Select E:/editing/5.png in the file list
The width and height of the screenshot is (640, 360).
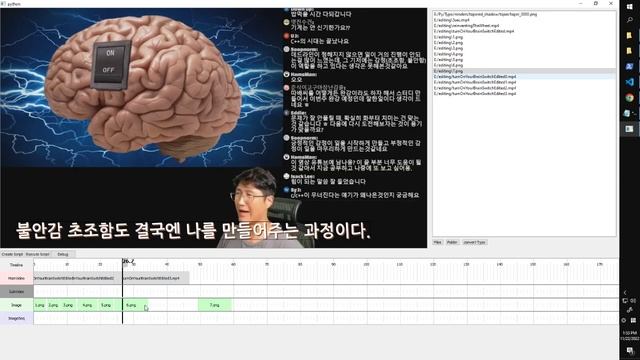pyautogui.click(x=524, y=60)
